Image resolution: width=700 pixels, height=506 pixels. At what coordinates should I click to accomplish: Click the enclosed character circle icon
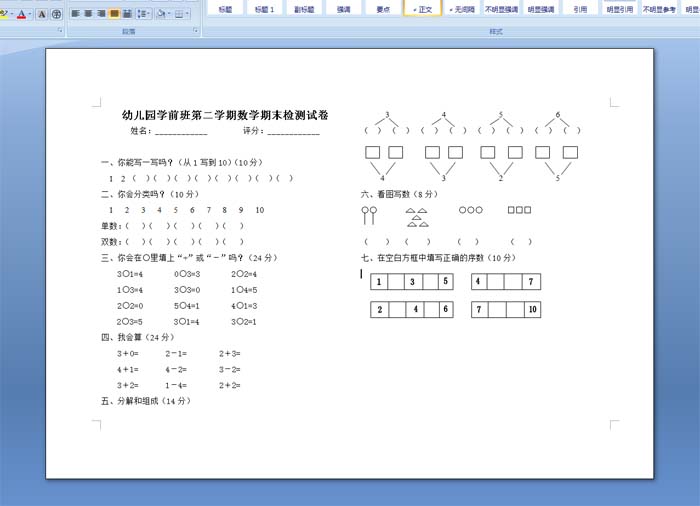coord(56,14)
